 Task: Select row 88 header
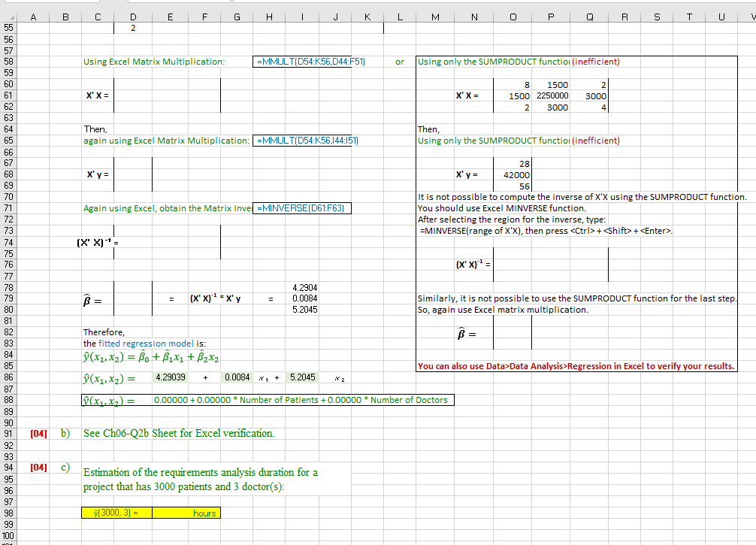[x=8, y=400]
